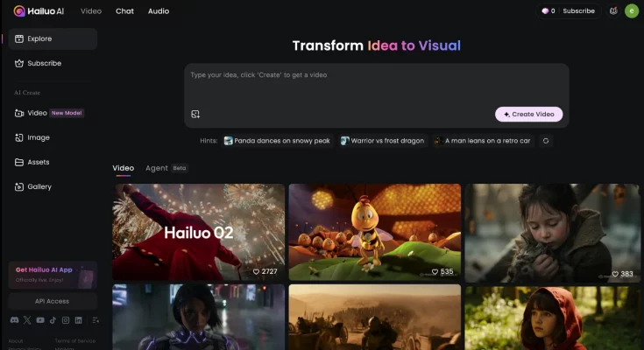Image resolution: width=644 pixels, height=350 pixels.
Task: Open the dusty desert battle video
Action: pyautogui.click(x=375, y=317)
